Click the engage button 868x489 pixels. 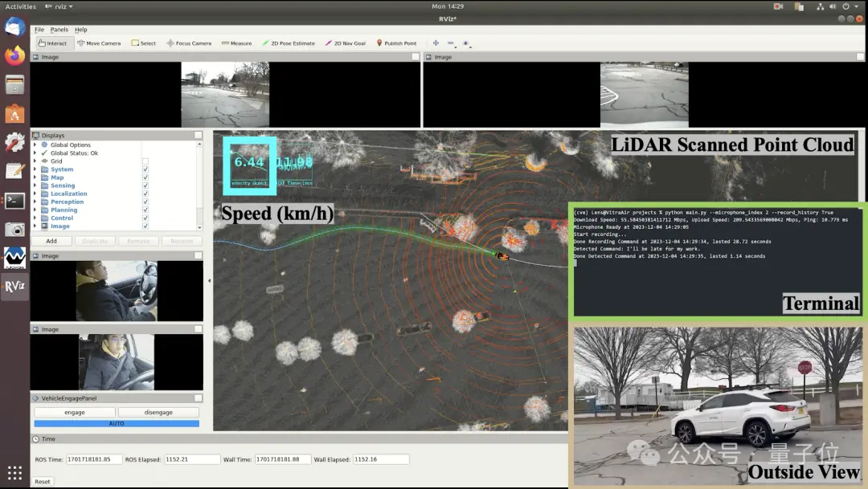pyautogui.click(x=75, y=412)
